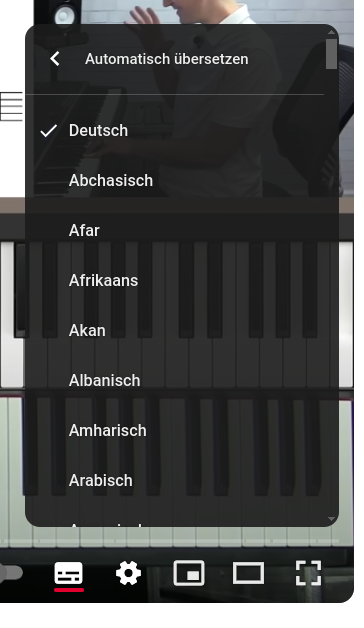Click the checkmark next to Deutsch
Viewport: 364px width, 628px height.
(x=49, y=131)
